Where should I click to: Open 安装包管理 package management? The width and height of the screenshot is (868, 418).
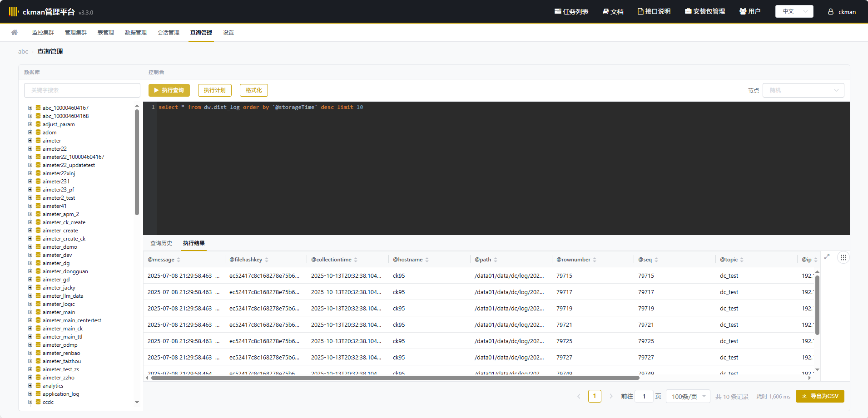(705, 11)
